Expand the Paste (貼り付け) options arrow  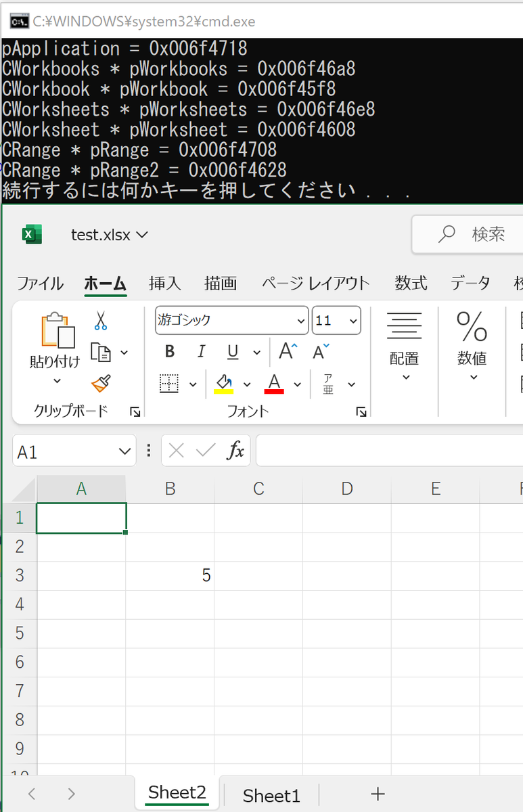point(57,381)
